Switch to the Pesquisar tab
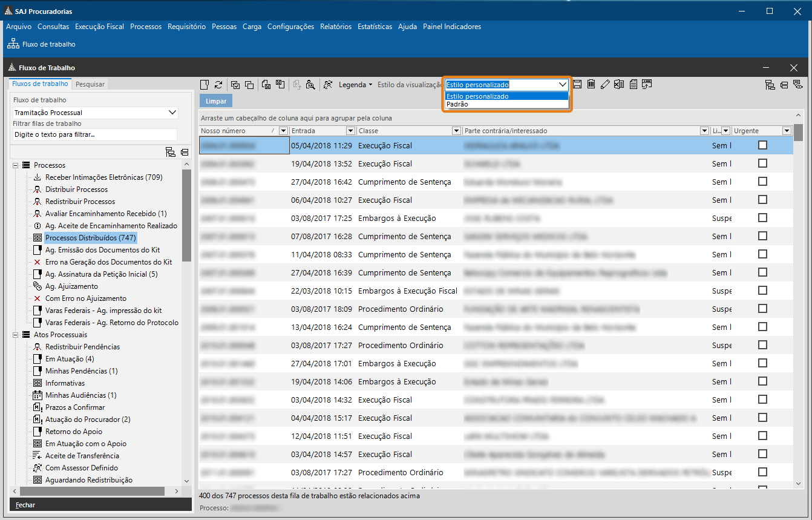The width and height of the screenshot is (812, 520). coord(90,84)
